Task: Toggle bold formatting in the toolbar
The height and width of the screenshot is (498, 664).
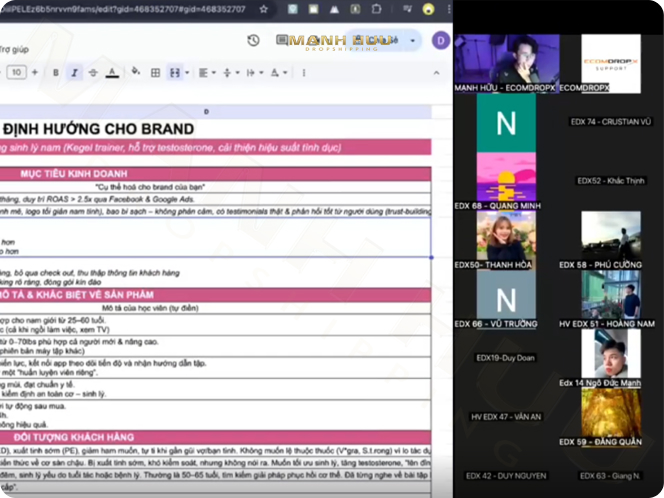Action: coord(55,73)
